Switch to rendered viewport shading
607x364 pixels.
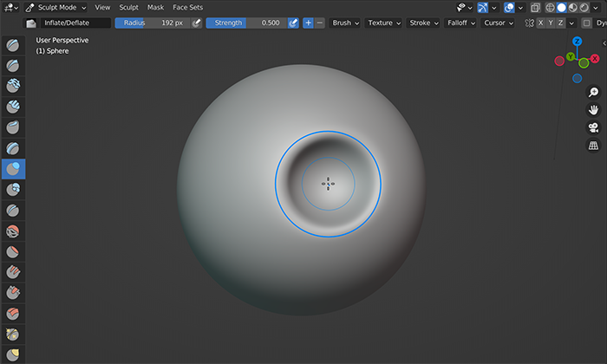584,7
